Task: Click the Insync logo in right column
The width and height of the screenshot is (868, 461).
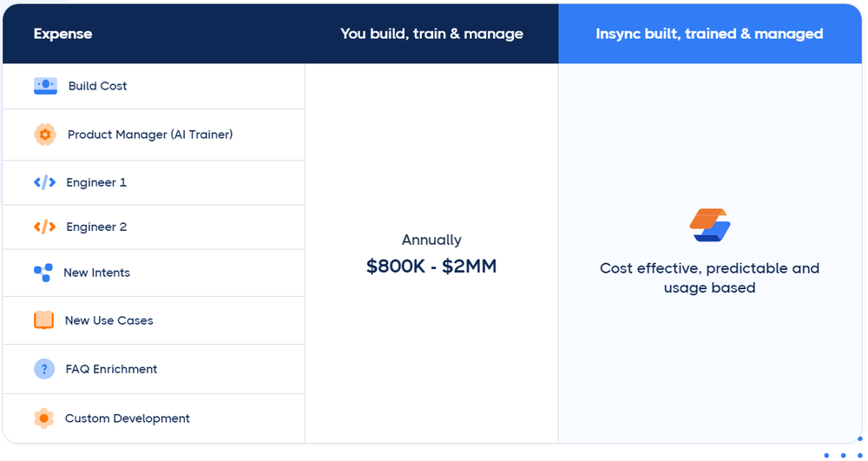Action: [x=710, y=225]
